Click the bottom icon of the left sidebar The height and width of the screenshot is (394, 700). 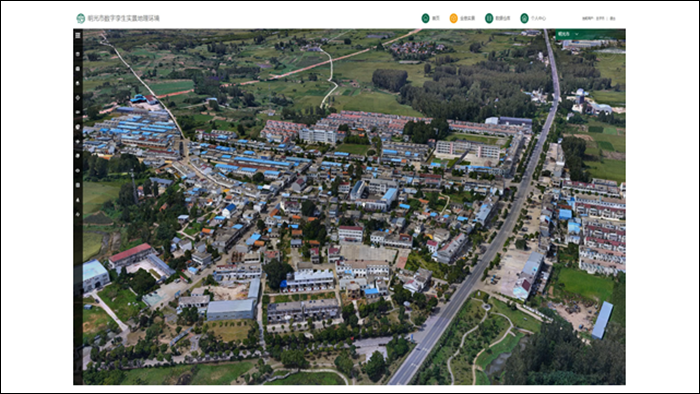click(78, 215)
